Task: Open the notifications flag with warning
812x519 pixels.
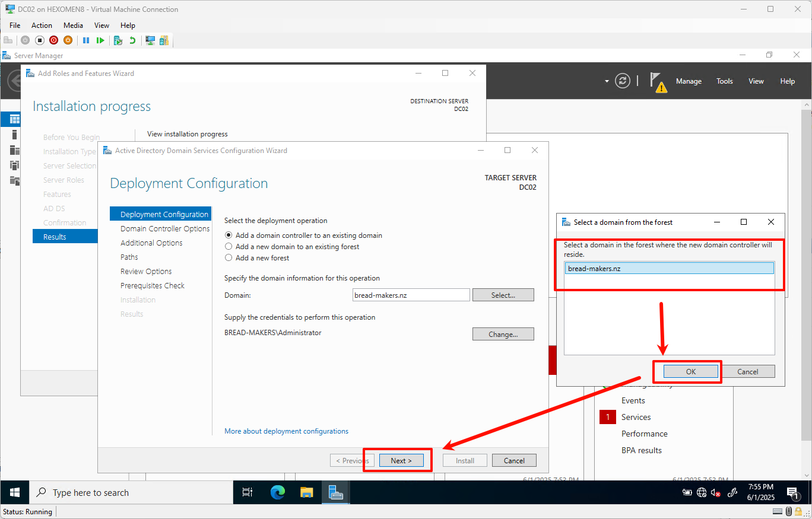Action: (x=658, y=82)
